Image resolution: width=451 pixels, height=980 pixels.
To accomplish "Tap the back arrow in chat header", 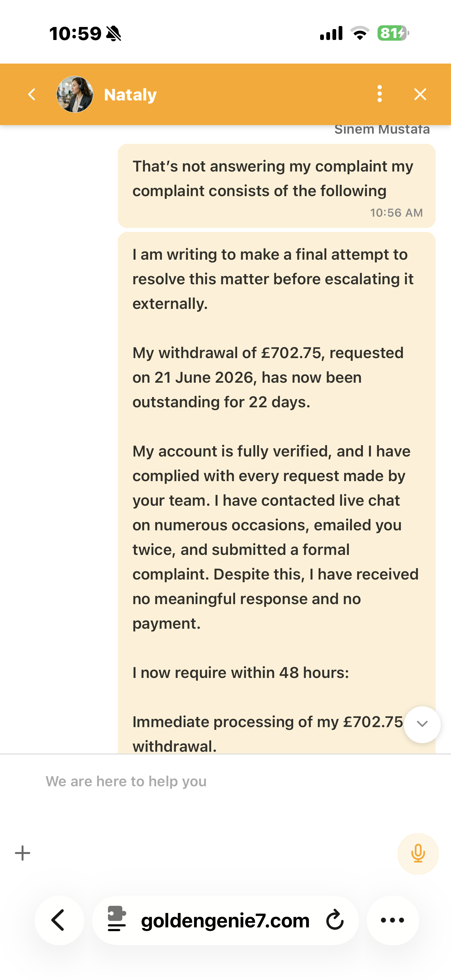I will click(32, 94).
